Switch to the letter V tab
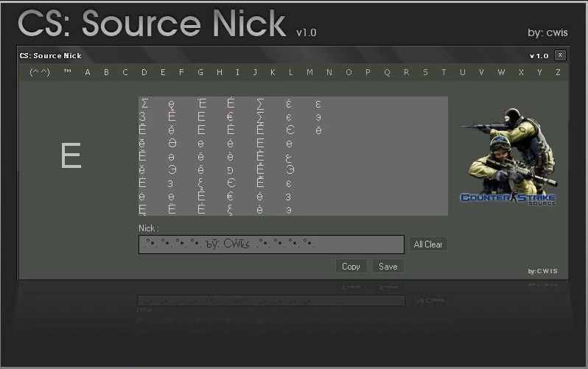This screenshot has width=588, height=369. coord(481,72)
